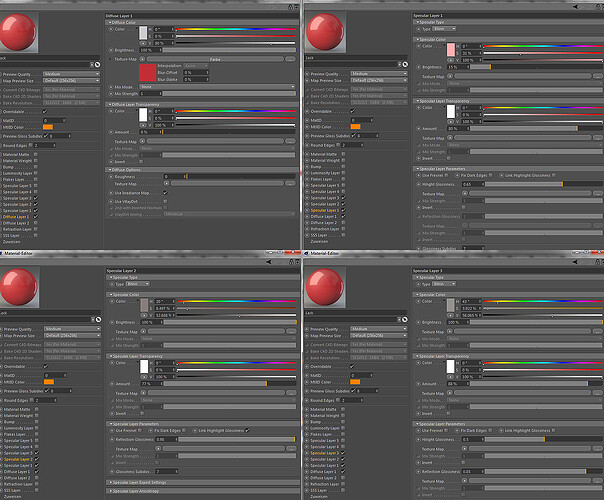Click material picker icon in Diffuse Layer 1 window

97,65
